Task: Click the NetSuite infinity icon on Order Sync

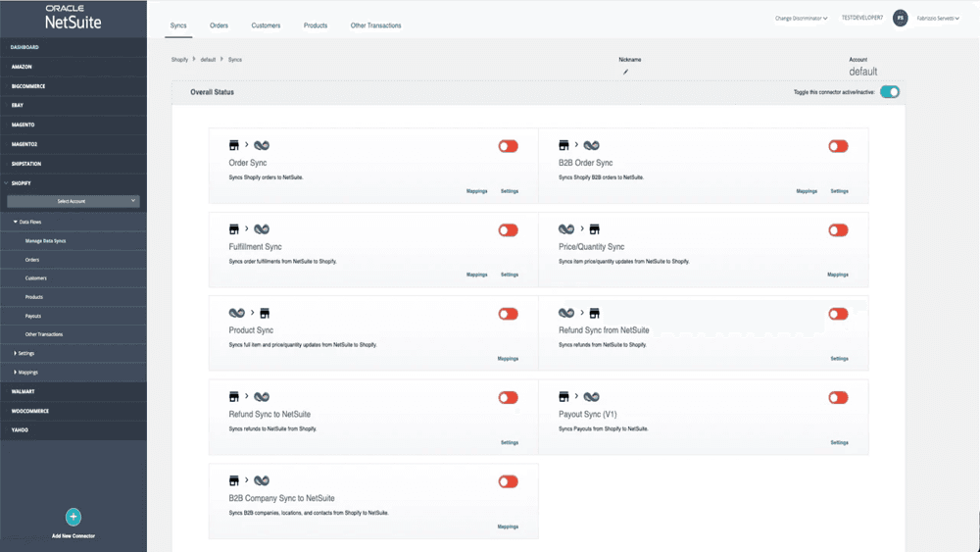Action: coord(262,145)
